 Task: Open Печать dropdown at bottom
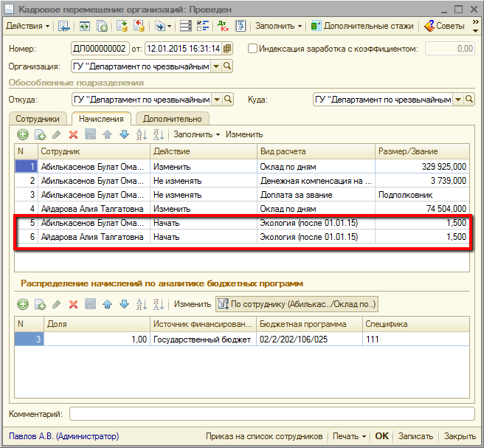(348, 436)
